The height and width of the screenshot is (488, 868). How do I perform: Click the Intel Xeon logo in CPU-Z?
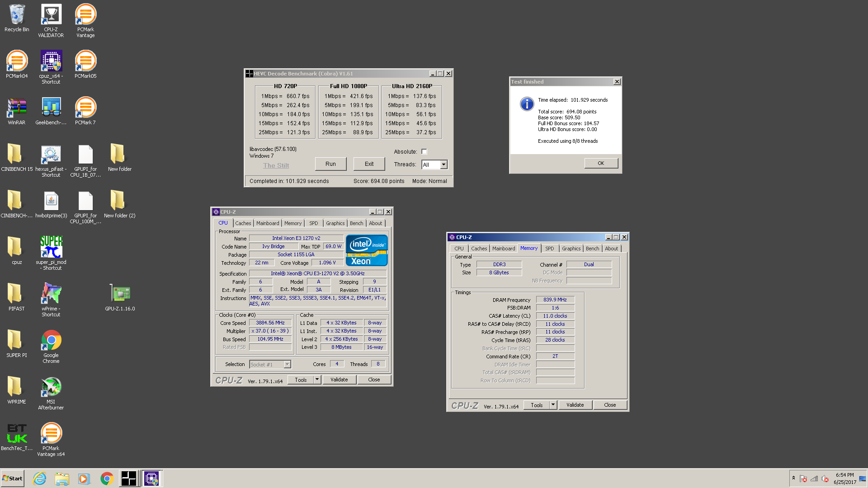point(367,250)
